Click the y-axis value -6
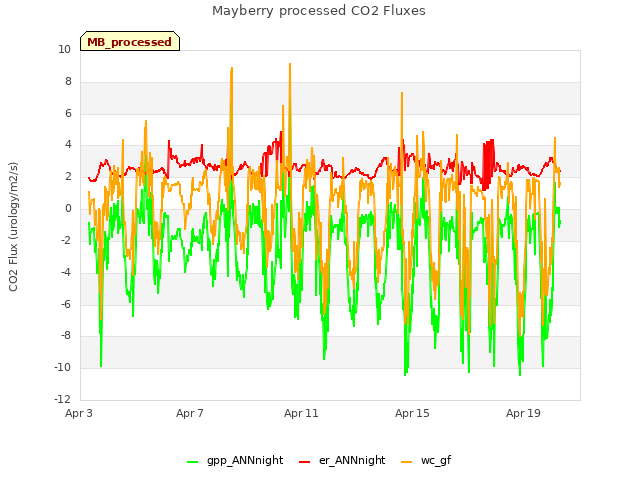Image resolution: width=640 pixels, height=480 pixels. click(x=66, y=304)
